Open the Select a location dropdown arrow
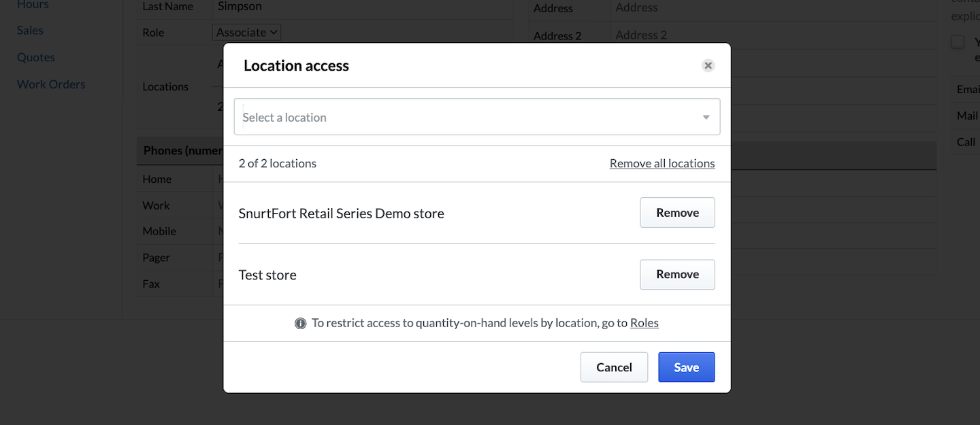 coord(706,118)
